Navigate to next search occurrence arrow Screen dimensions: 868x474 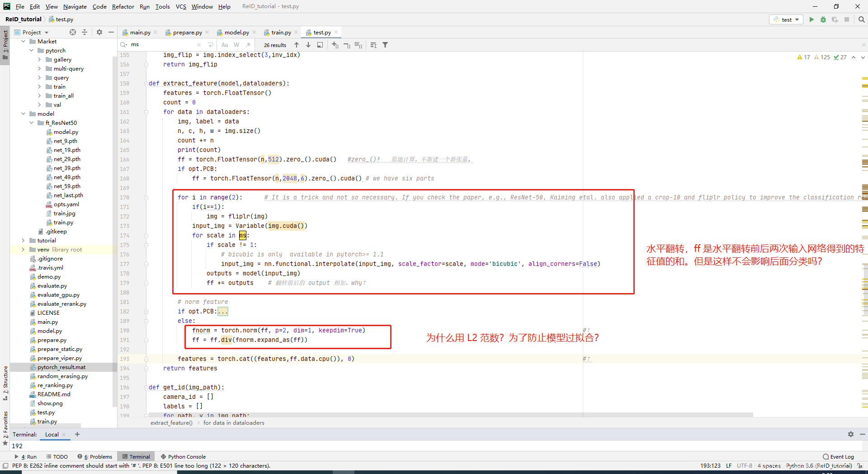[308, 44]
